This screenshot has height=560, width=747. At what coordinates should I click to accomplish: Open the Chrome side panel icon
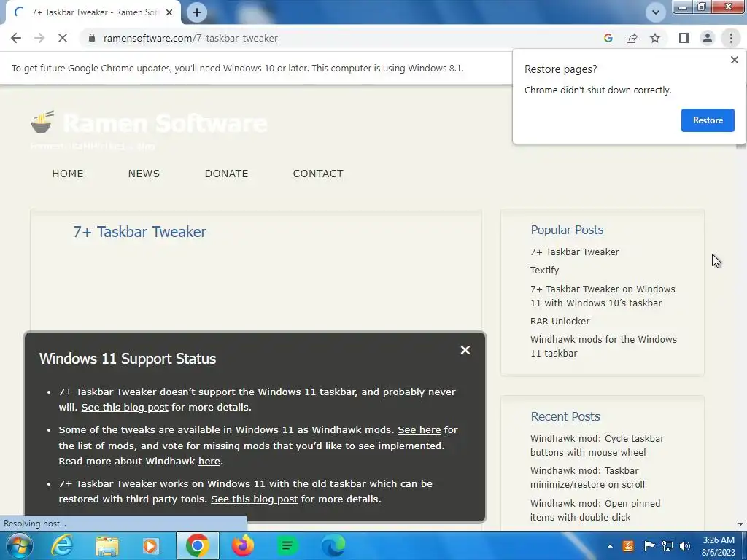[684, 38]
